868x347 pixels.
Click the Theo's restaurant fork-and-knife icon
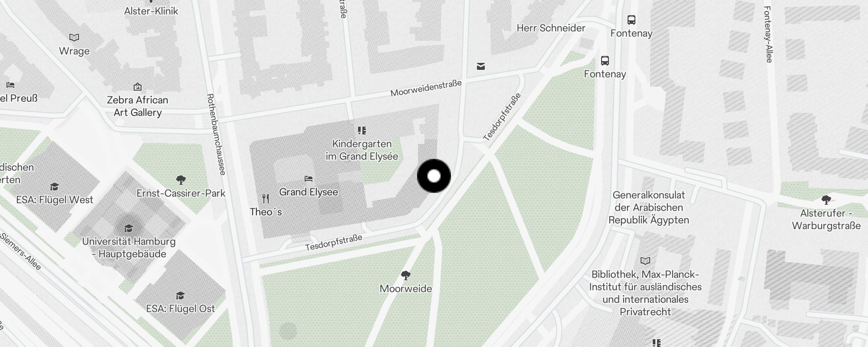coord(266,199)
